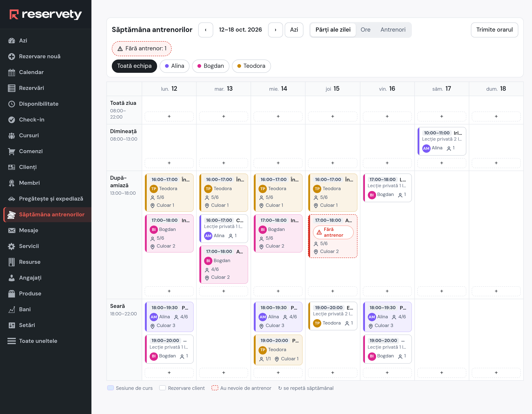Switch to Părți ale zilei view

(333, 30)
